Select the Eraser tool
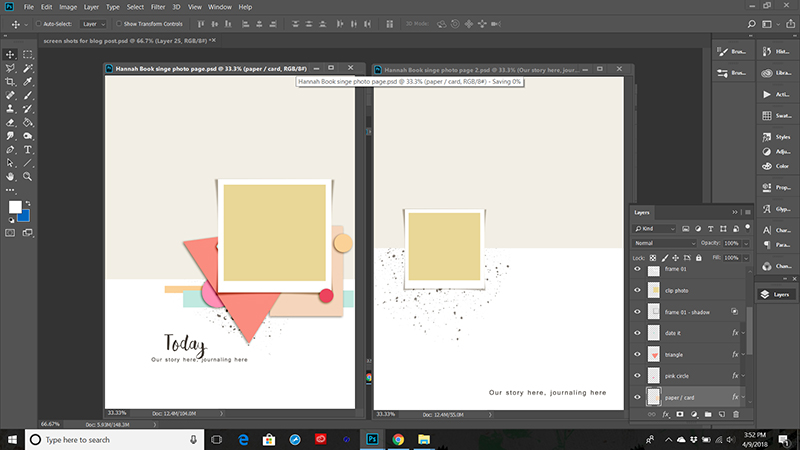The height and width of the screenshot is (450, 800). [x=10, y=122]
